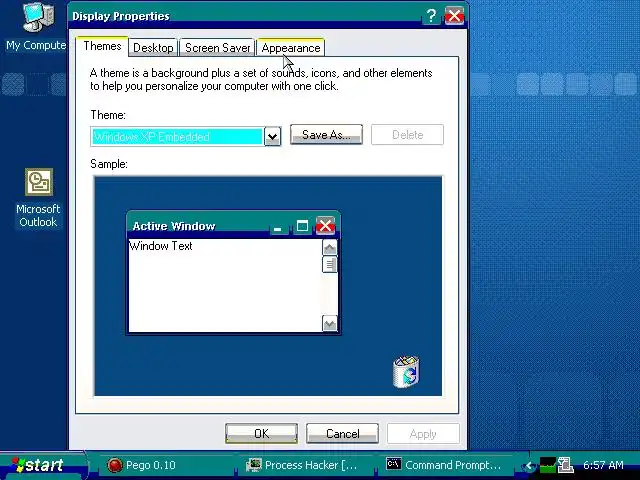Image resolution: width=640 pixels, height=480 pixels.
Task: Click the sample Active Window close icon
Action: pyautogui.click(x=325, y=226)
